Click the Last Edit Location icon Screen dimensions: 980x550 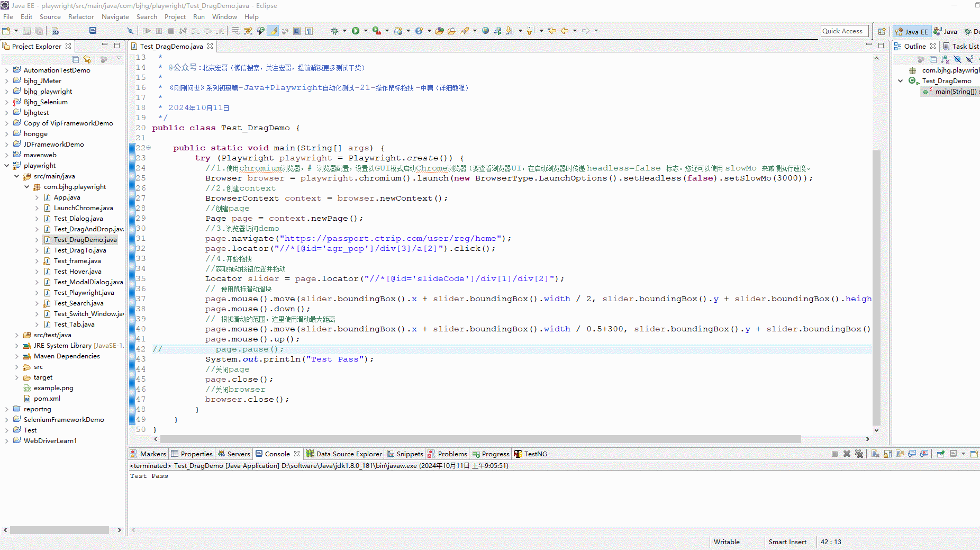tap(552, 31)
